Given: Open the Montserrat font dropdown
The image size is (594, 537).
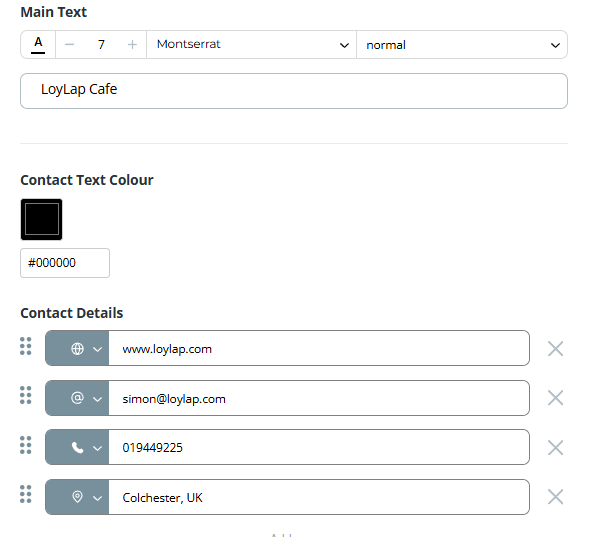Looking at the screenshot, I should coord(252,45).
